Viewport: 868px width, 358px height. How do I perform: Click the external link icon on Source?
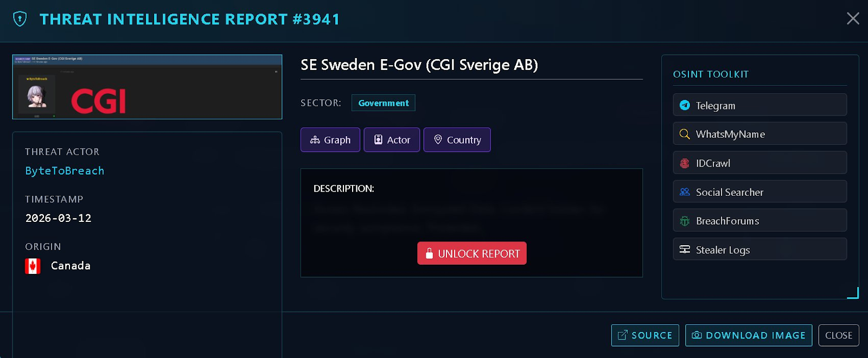[621, 335]
